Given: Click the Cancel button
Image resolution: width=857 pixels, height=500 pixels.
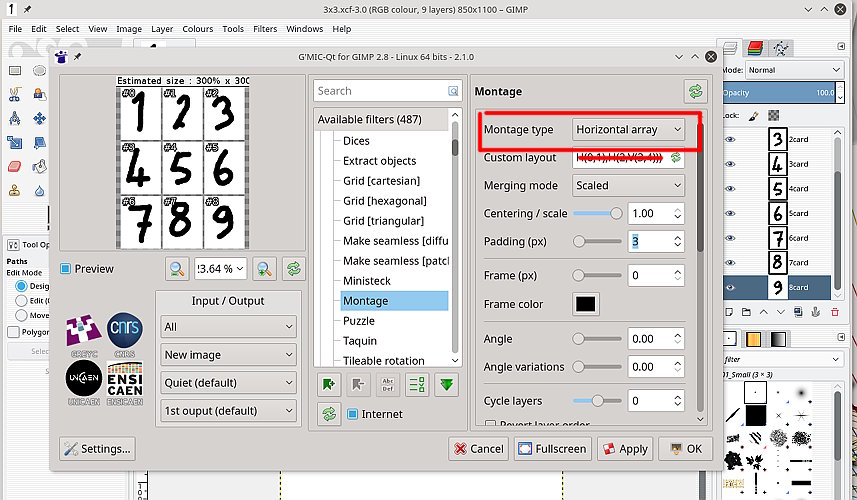Looking at the screenshot, I should tap(478, 449).
